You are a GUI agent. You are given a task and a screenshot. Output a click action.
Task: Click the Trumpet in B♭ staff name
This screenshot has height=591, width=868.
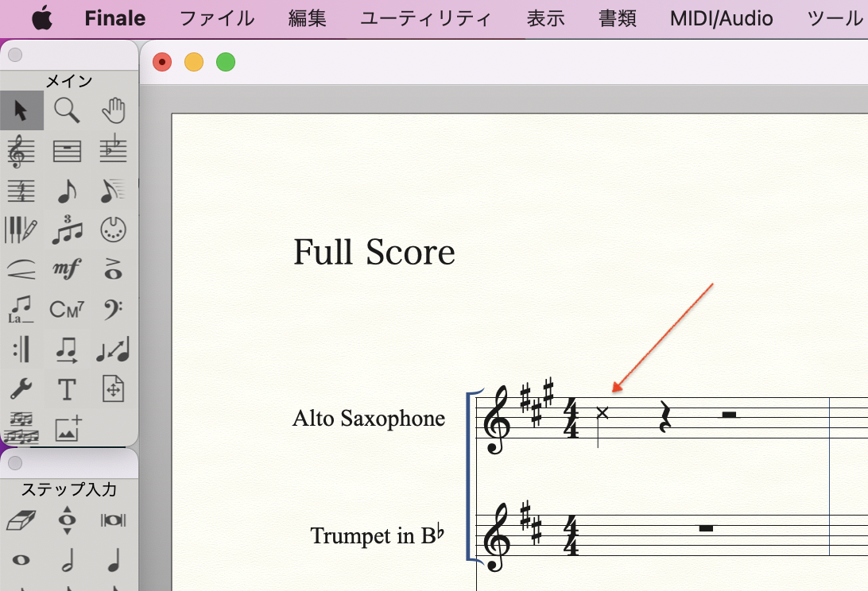(378, 535)
